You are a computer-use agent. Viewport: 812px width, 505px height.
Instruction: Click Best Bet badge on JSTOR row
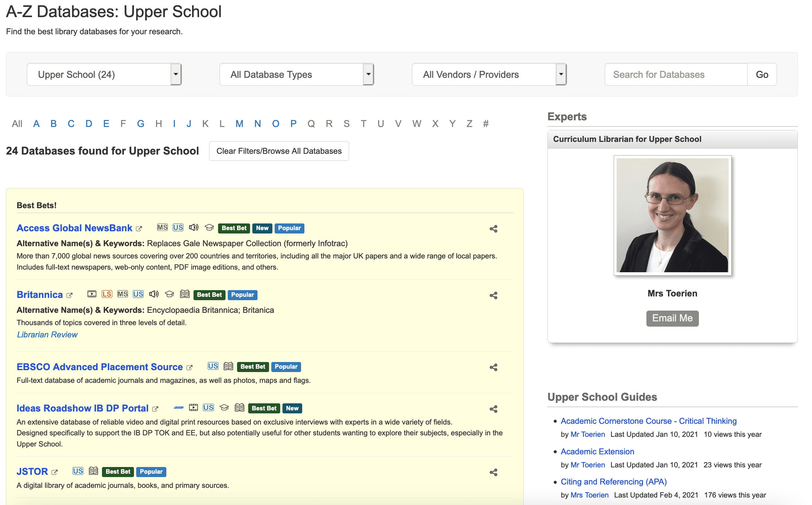(x=118, y=471)
